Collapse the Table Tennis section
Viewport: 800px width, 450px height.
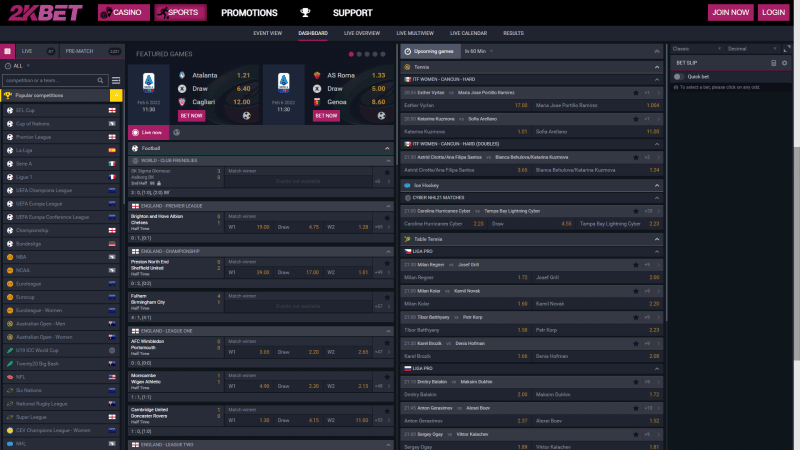click(657, 239)
